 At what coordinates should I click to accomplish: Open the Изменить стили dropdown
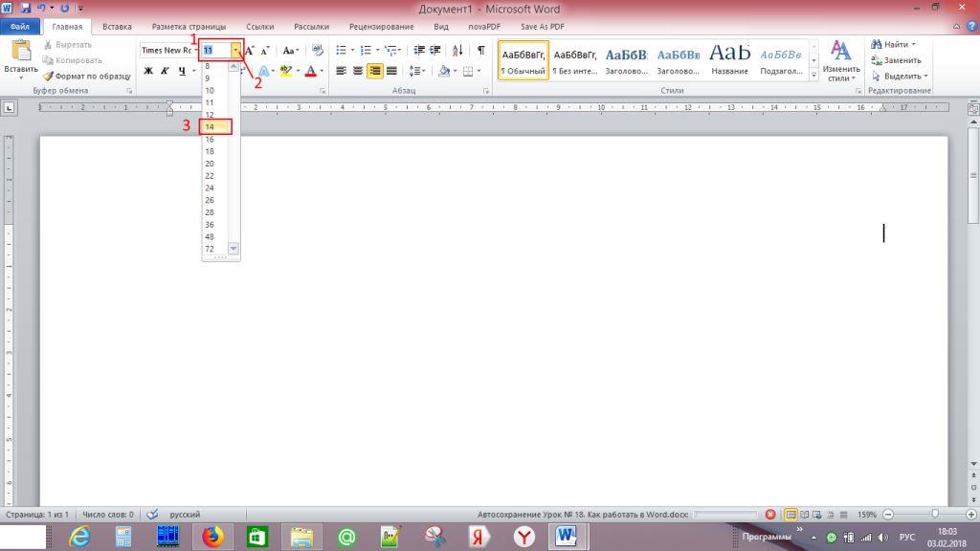coord(841,61)
